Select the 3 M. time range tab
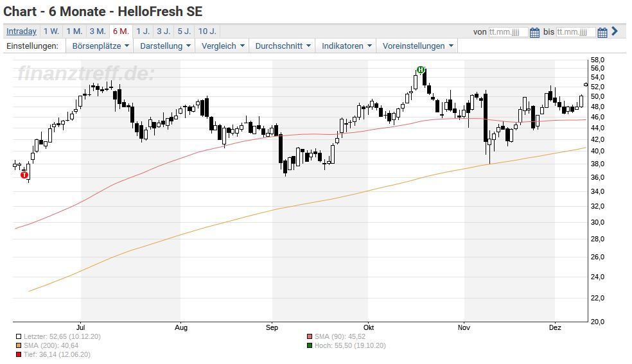632x364 pixels. pos(98,31)
